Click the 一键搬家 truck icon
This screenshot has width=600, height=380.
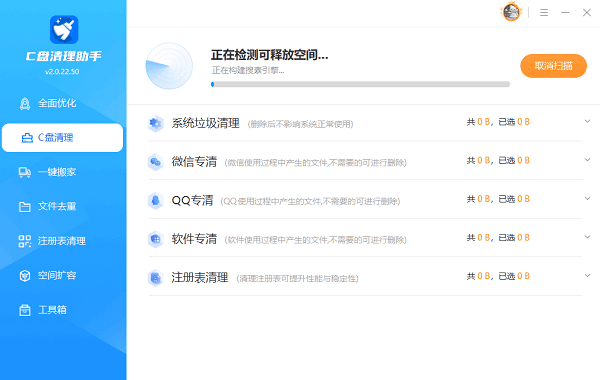pos(25,172)
